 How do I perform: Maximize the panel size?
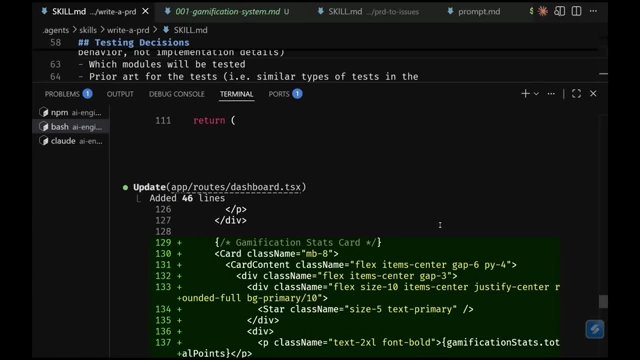pyautogui.click(x=576, y=93)
